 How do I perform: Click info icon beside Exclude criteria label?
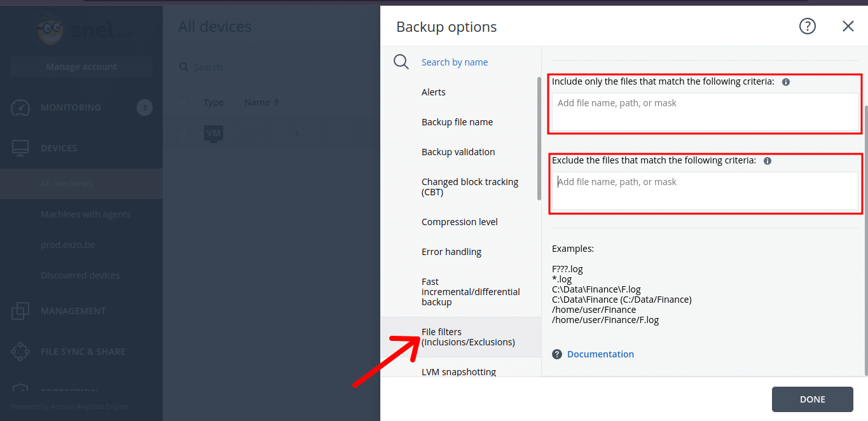(768, 161)
